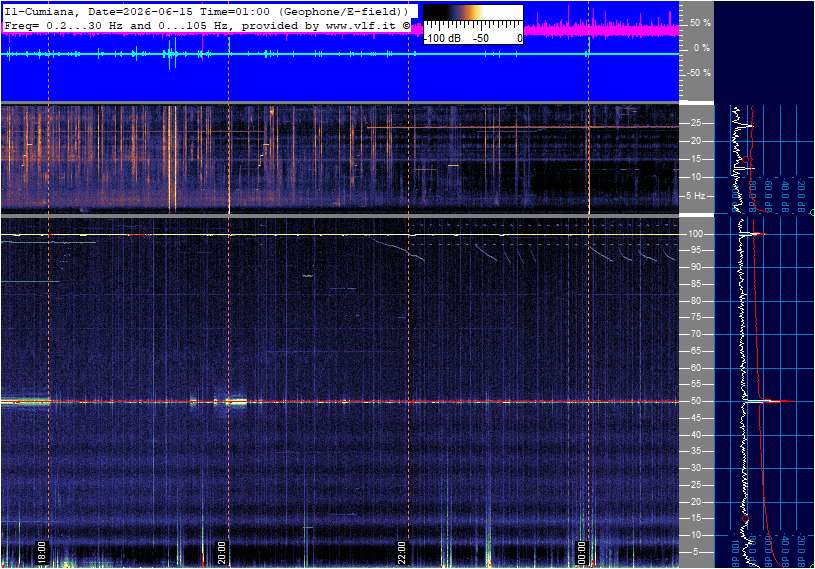815x569 pixels.
Task: Click the '20:00' time label
Action: [x=221, y=552]
